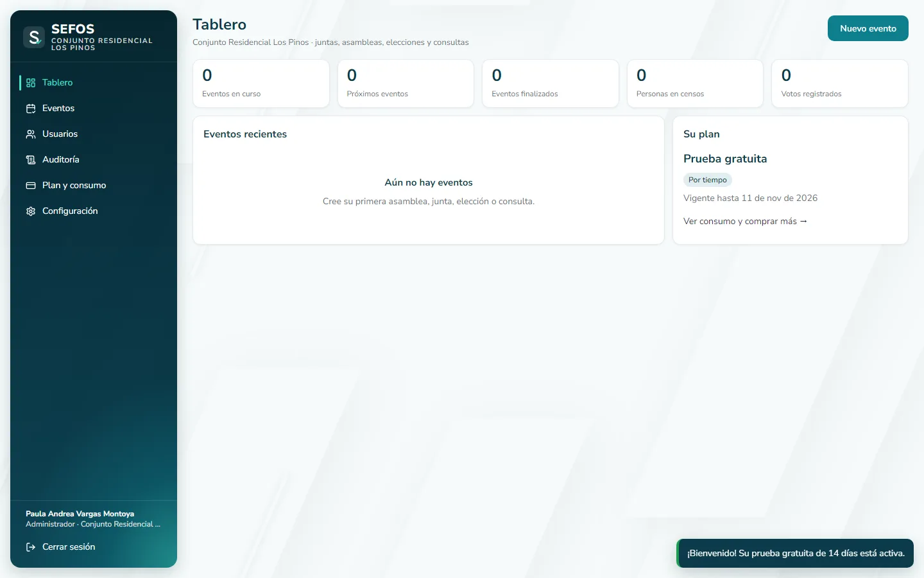Viewport: 924px width, 578px height.
Task: Navigate to Auditoría label
Action: [61, 160]
